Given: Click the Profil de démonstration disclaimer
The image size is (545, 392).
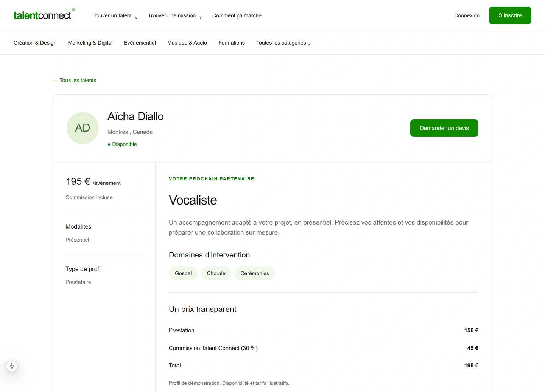Looking at the screenshot, I should [x=229, y=383].
